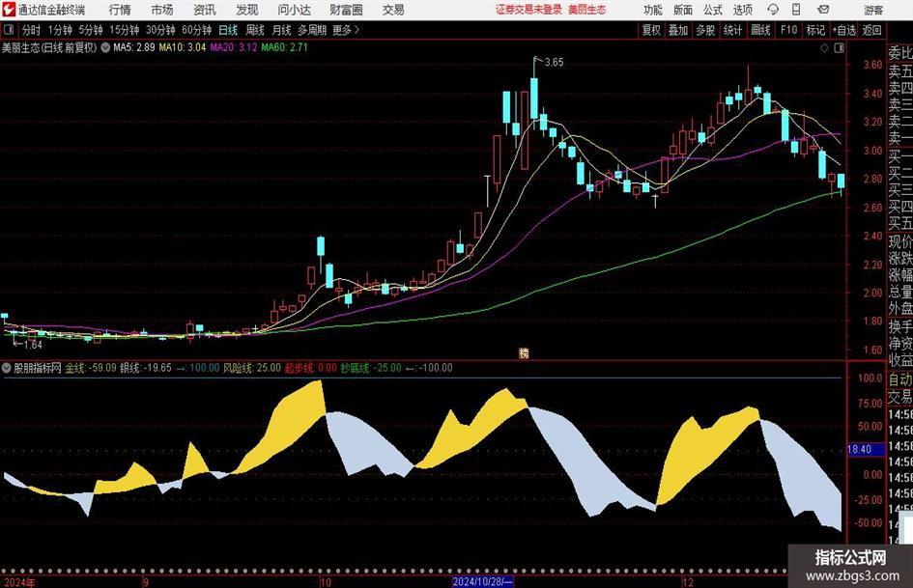Expand the 更多 periods chevron

(357, 30)
